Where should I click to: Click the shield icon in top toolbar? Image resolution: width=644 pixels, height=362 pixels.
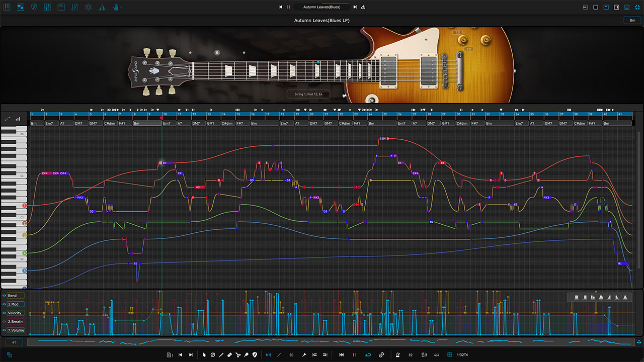point(34,7)
